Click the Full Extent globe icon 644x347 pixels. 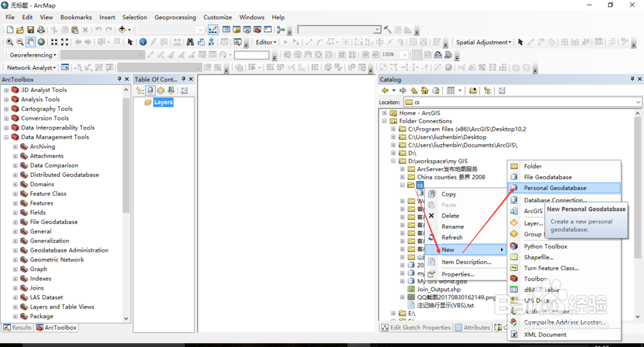(x=41, y=42)
